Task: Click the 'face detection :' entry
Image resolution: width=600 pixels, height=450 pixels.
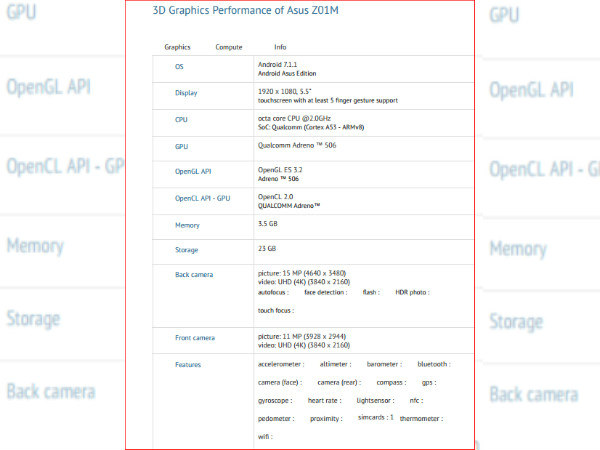Action: click(326, 292)
